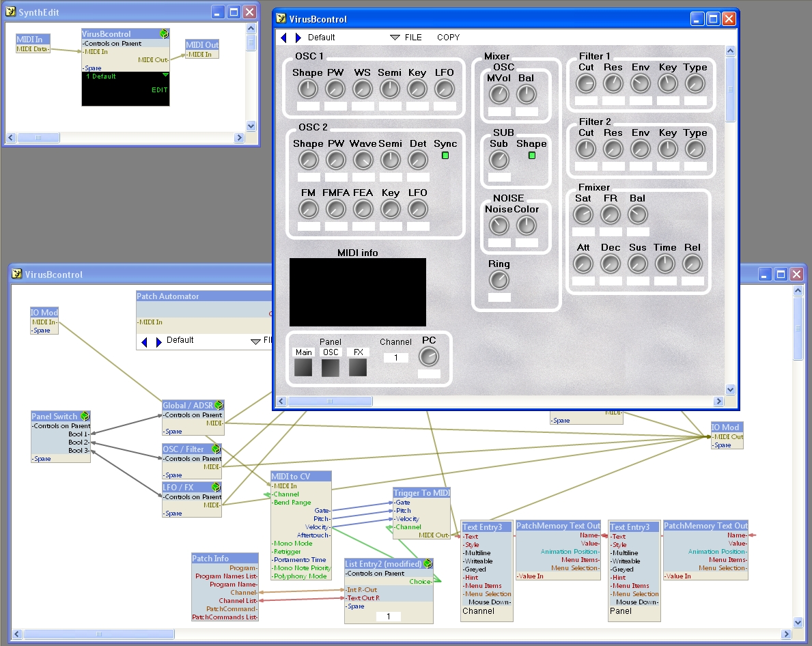Click the envelope Time knob
Image resolution: width=812 pixels, height=646 pixels.
coord(665,264)
